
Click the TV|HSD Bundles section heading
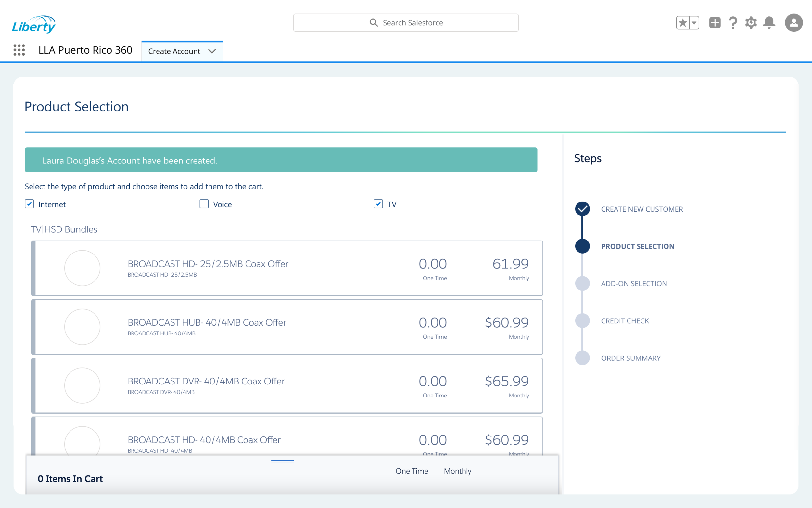64,229
